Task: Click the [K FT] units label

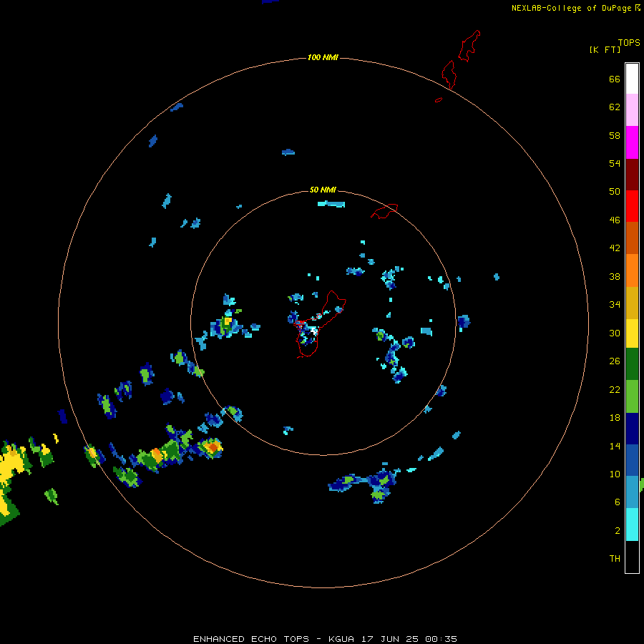Action: point(605,49)
